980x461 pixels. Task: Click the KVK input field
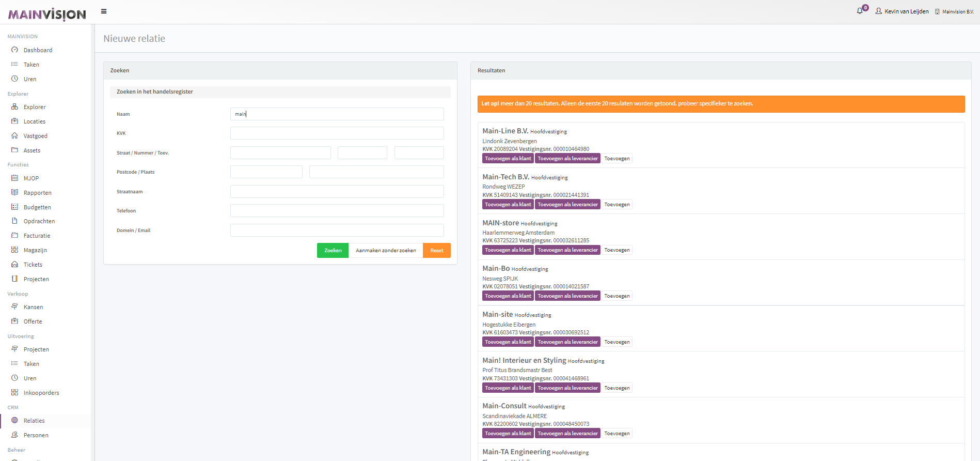pos(337,133)
